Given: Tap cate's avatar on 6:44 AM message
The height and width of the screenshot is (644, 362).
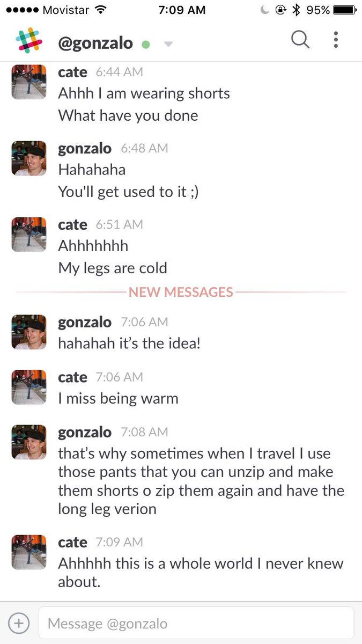Looking at the screenshot, I should pyautogui.click(x=29, y=82).
